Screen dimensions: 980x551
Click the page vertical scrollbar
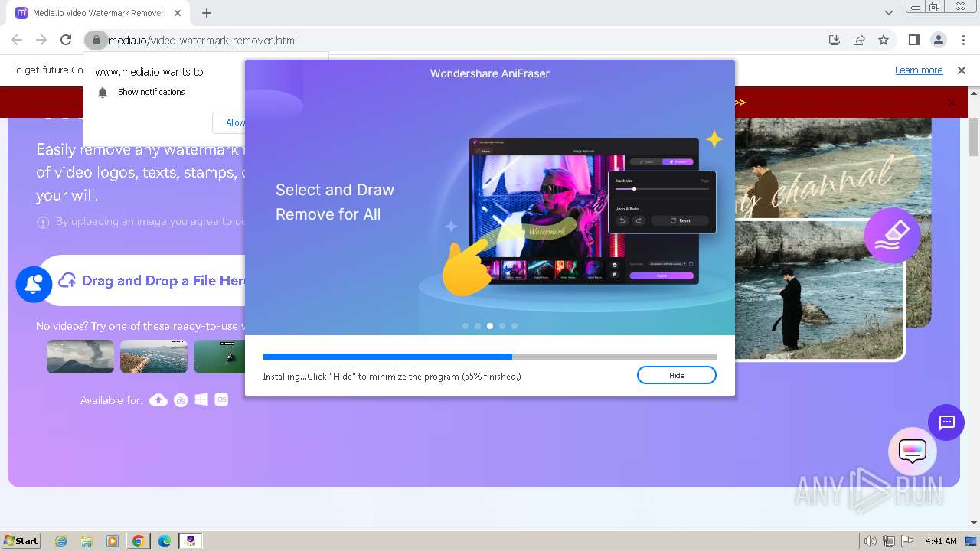click(974, 138)
